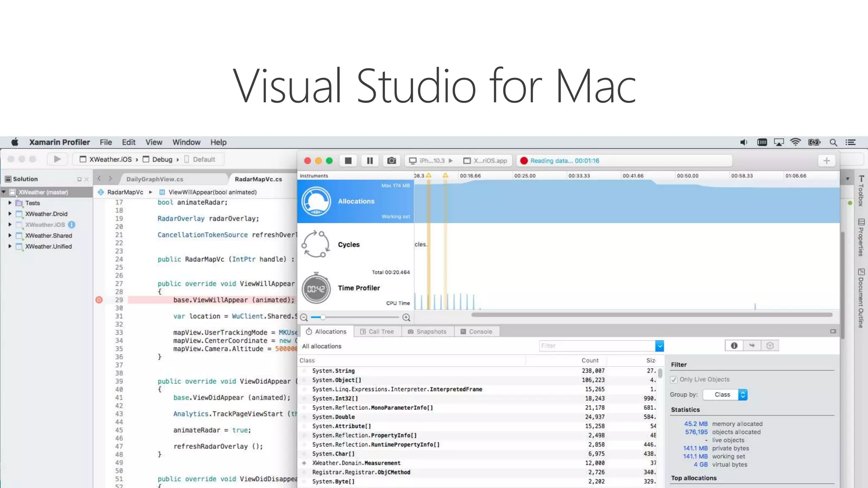Open the Wi-Fi status menu
The height and width of the screenshot is (488, 868).
(x=796, y=142)
